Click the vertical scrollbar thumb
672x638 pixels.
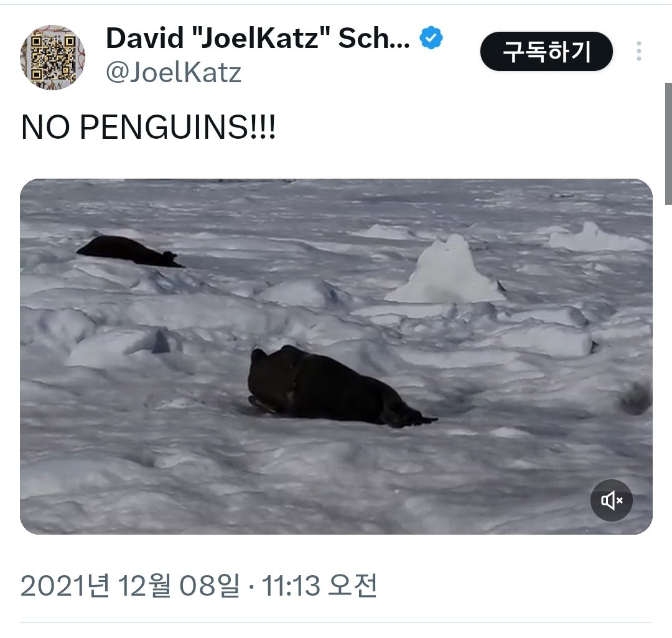point(668,144)
